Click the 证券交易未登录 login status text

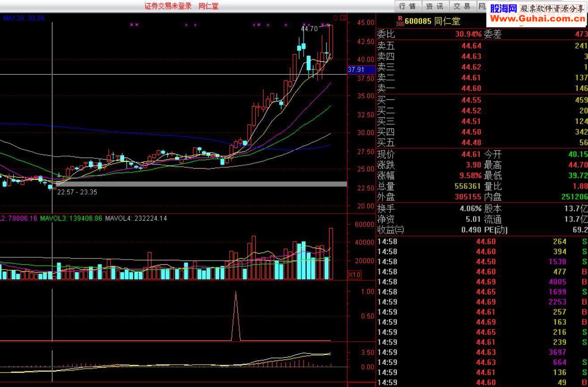click(x=168, y=6)
